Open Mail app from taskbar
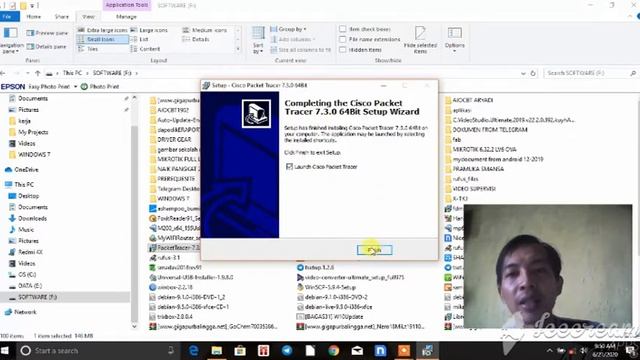The height and width of the screenshot is (360, 640). [357, 350]
